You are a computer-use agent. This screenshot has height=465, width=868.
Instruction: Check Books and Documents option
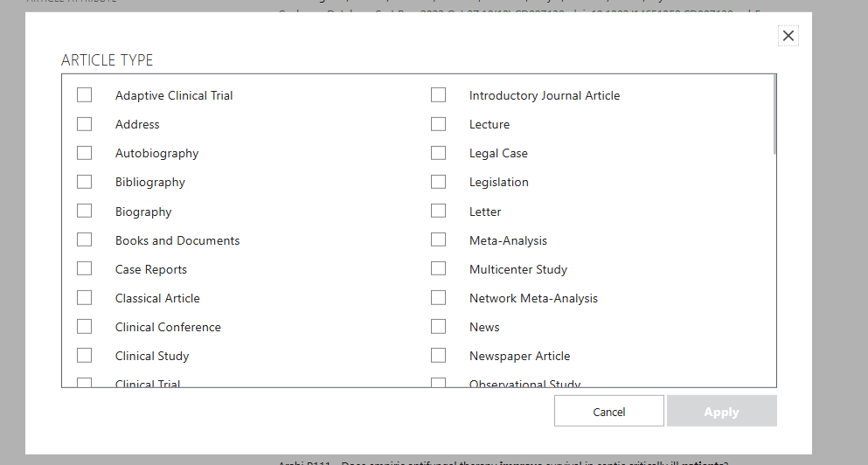[x=85, y=240]
